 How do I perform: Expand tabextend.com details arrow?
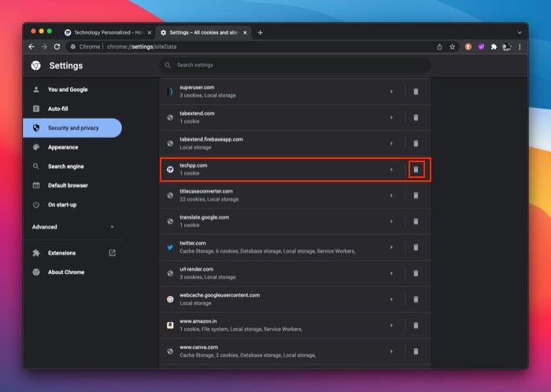pyautogui.click(x=391, y=117)
